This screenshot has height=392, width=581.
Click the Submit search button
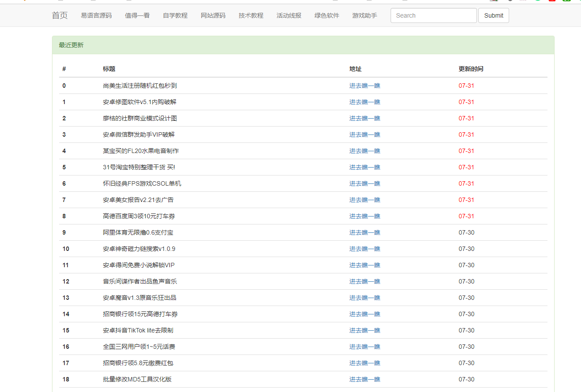pos(493,15)
